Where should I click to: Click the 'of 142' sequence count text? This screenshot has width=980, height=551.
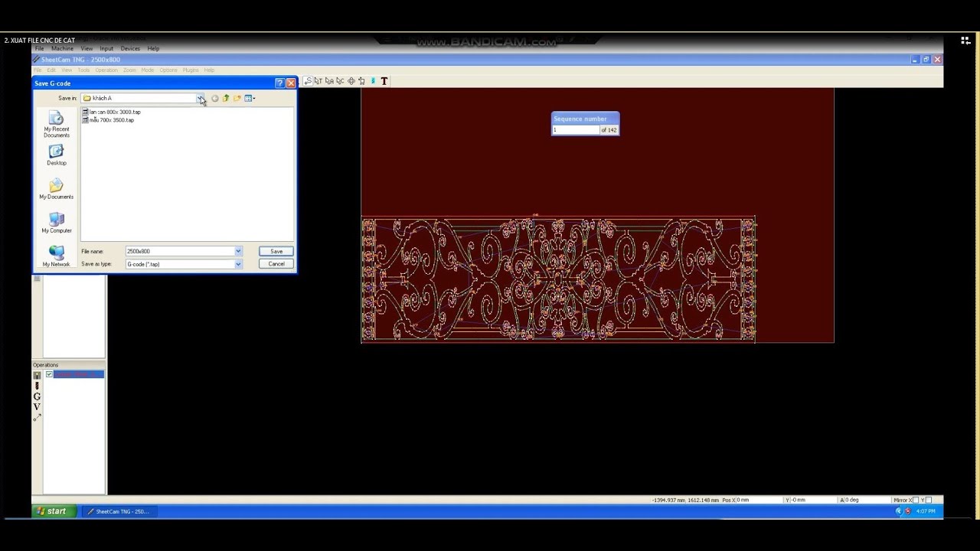tap(609, 130)
